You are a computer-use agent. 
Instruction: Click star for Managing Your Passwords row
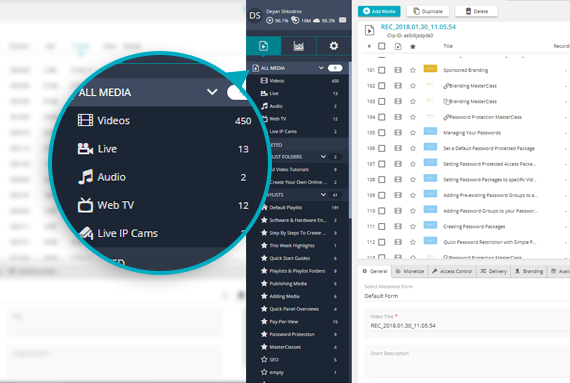(x=413, y=133)
